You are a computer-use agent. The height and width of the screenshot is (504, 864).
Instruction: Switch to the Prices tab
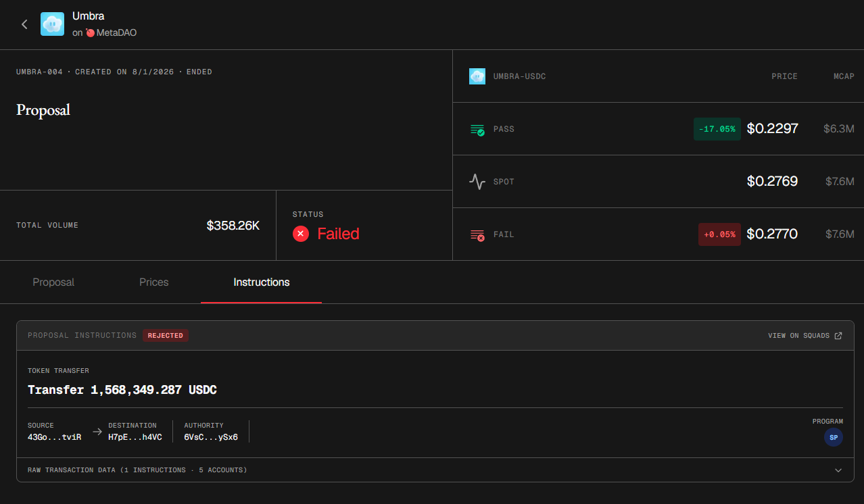(x=154, y=282)
